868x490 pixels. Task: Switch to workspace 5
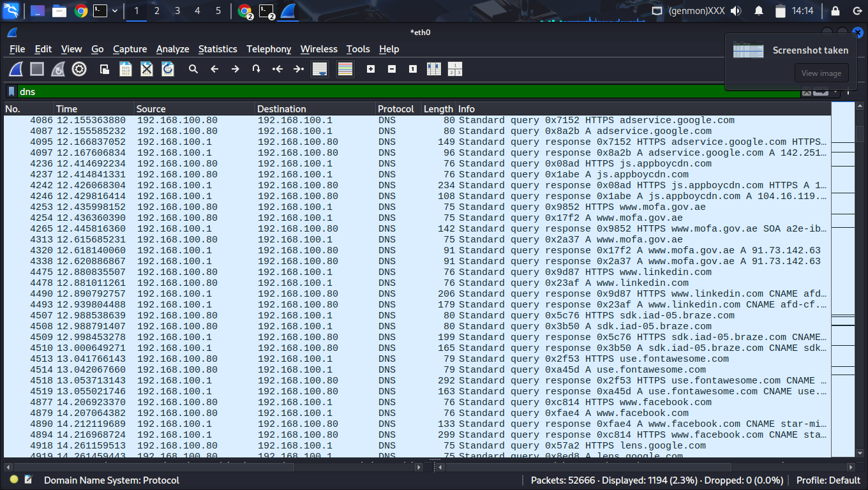click(x=218, y=11)
